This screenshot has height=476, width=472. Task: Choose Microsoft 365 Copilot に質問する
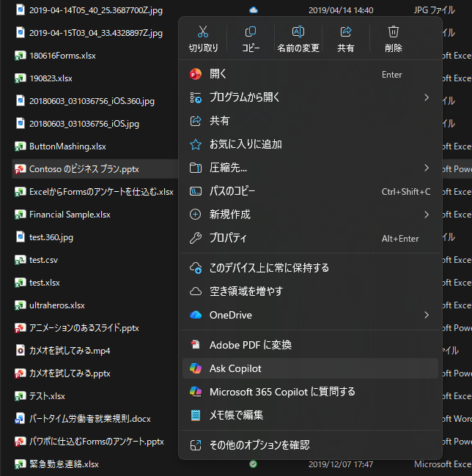(x=282, y=392)
